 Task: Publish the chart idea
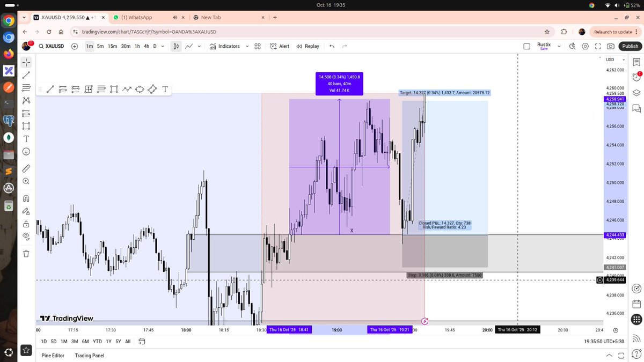(630, 46)
